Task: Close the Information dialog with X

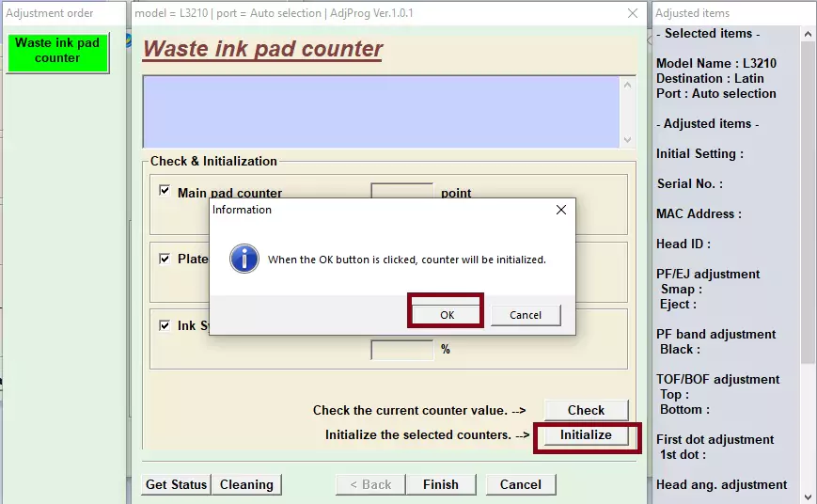Action: (560, 210)
